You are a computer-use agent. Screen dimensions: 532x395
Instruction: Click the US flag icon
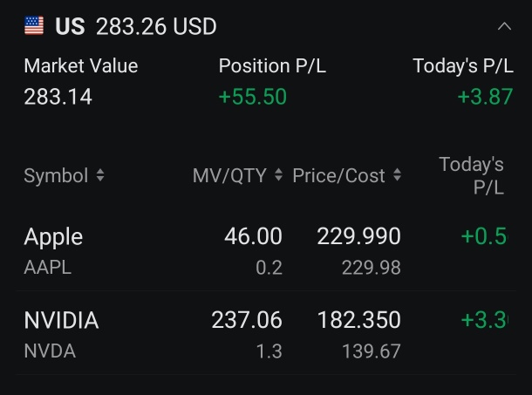click(x=34, y=27)
